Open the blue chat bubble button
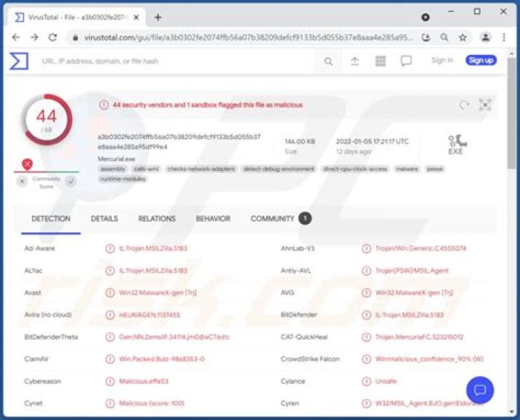 point(480,390)
